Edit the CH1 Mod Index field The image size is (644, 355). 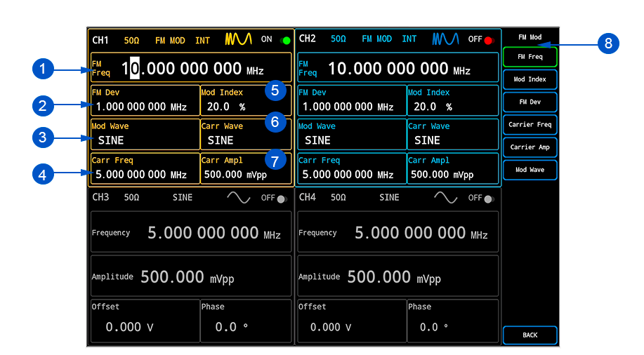(246, 100)
